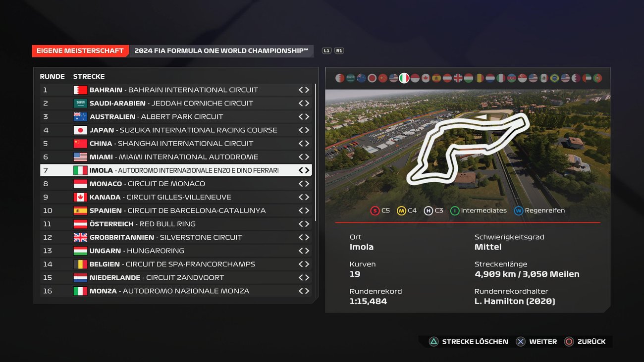Pick the UAE flag in the round flag strip
The image size is (644, 362).
tap(587, 78)
